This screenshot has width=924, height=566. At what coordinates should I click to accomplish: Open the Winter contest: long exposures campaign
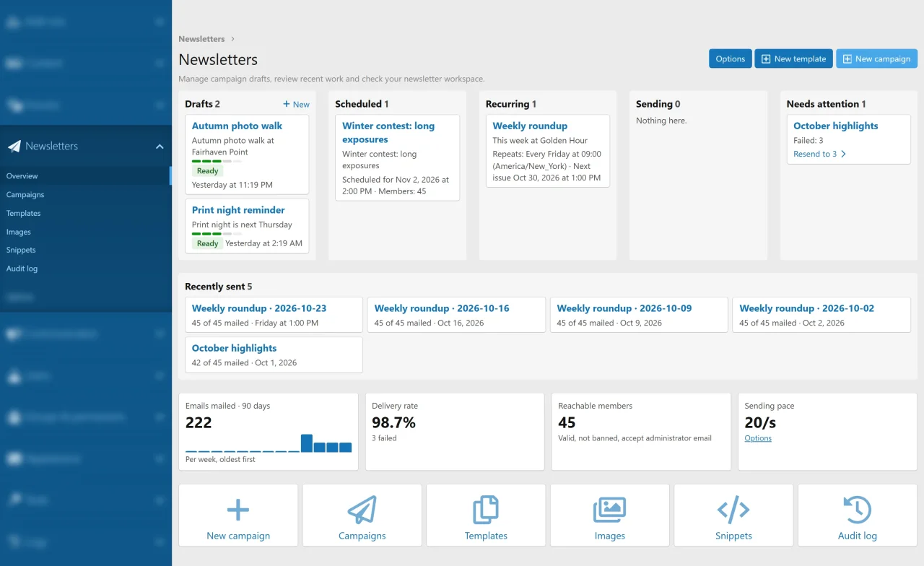point(388,133)
